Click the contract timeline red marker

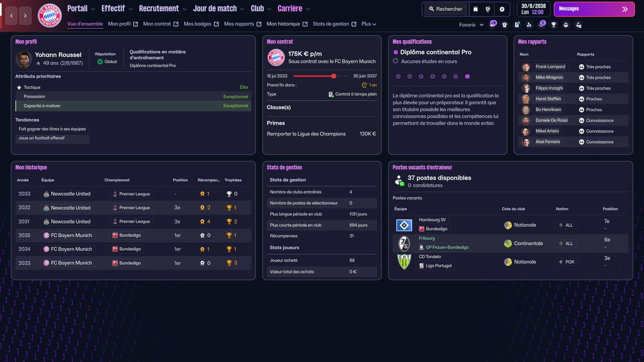[x=334, y=76]
